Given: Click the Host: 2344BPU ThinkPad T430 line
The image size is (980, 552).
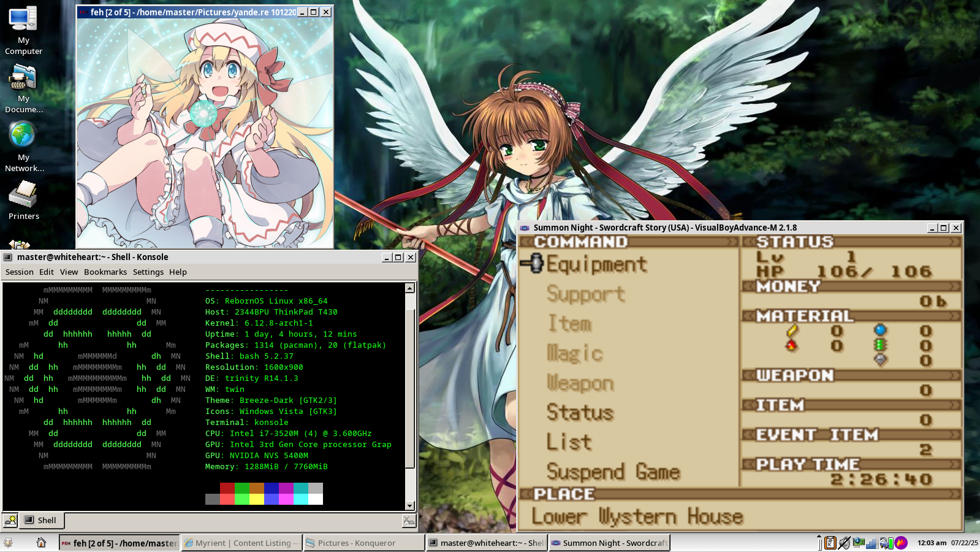Looking at the screenshot, I should click(272, 312).
